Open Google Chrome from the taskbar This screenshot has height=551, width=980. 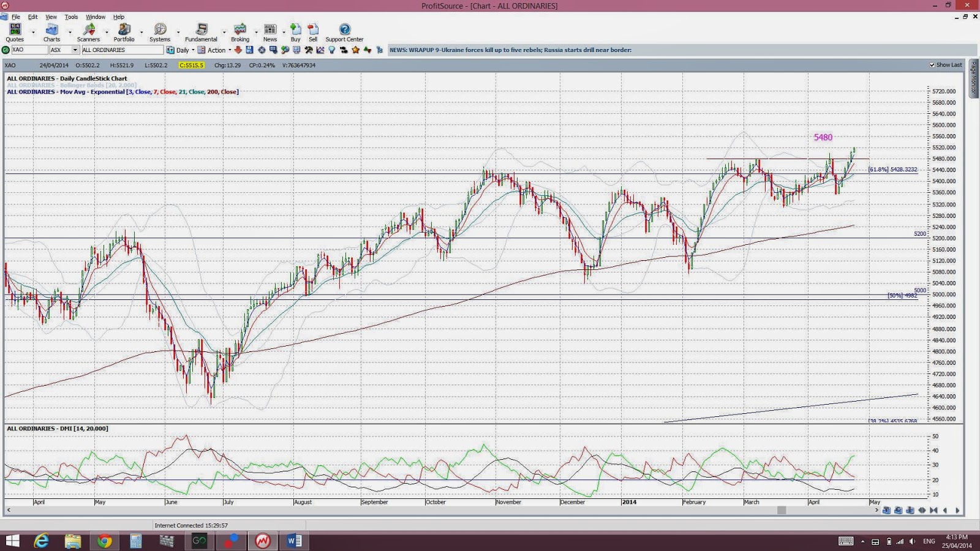pos(104,541)
